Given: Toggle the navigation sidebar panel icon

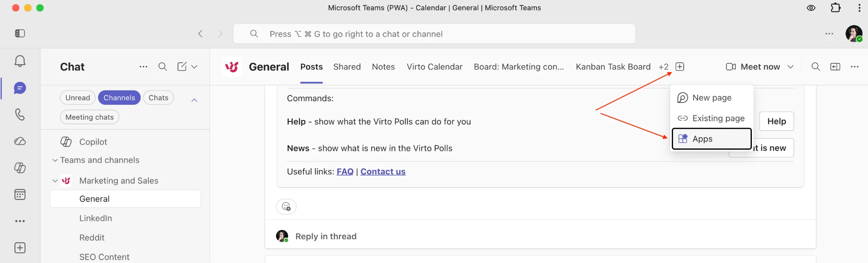Looking at the screenshot, I should tap(20, 34).
